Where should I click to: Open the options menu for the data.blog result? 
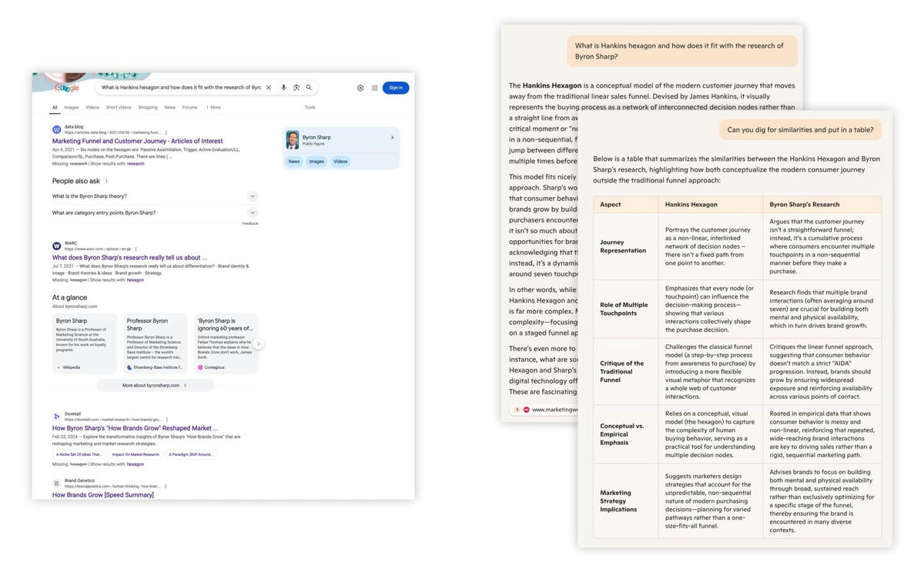(x=166, y=132)
